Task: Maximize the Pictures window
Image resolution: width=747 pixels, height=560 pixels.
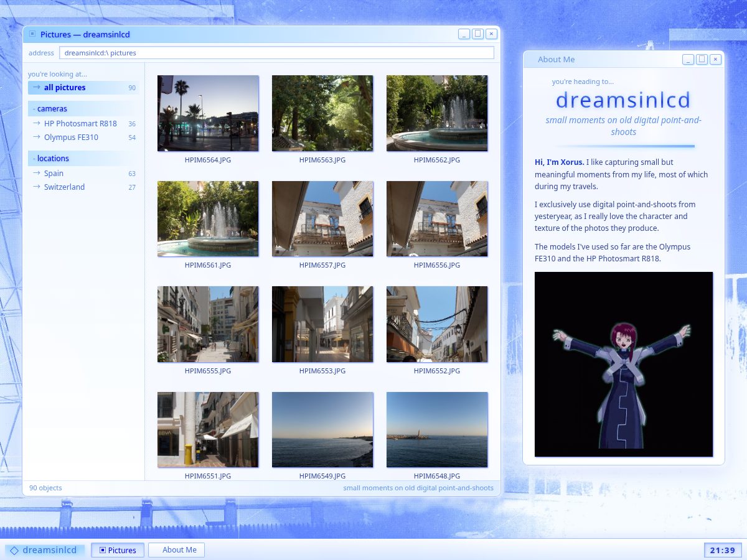Action: click(x=477, y=34)
